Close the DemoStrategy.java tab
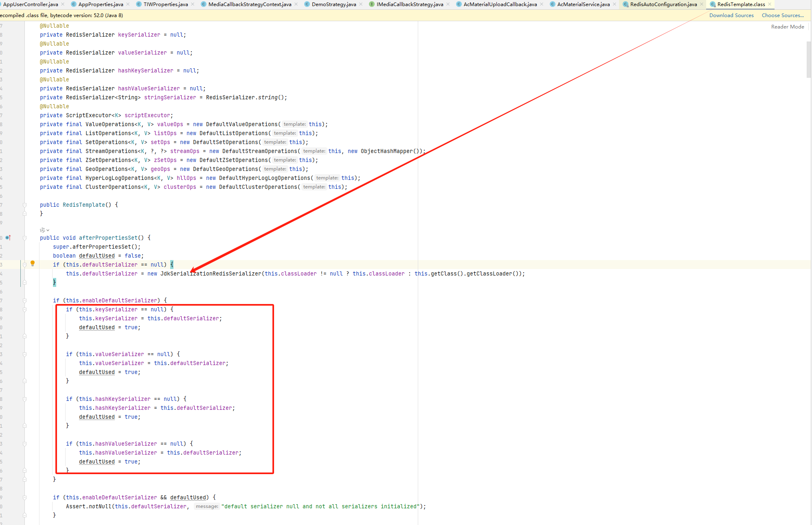812x525 pixels. click(361, 4)
